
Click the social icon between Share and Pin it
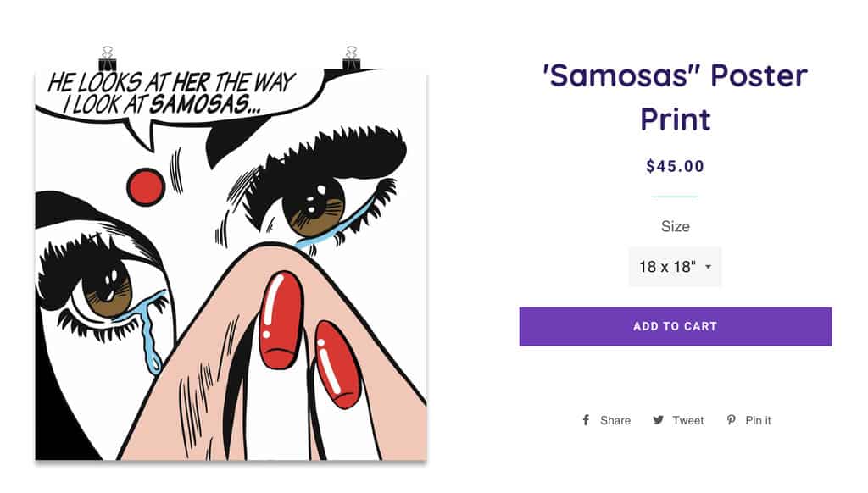pyautogui.click(x=659, y=419)
